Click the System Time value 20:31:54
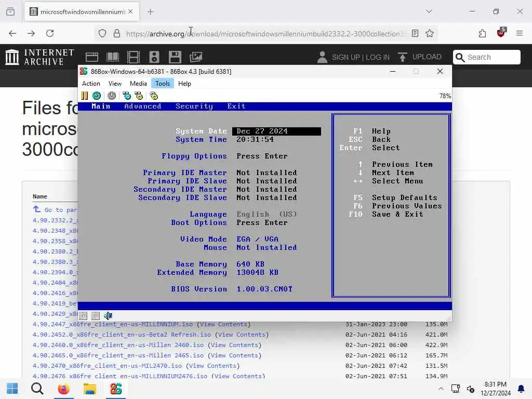This screenshot has height=399, width=532. click(x=255, y=139)
